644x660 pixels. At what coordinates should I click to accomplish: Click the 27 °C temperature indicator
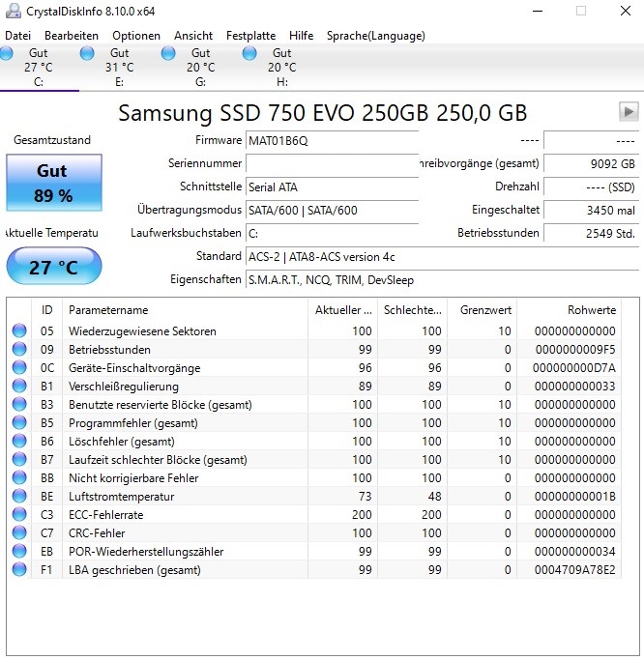click(x=54, y=267)
